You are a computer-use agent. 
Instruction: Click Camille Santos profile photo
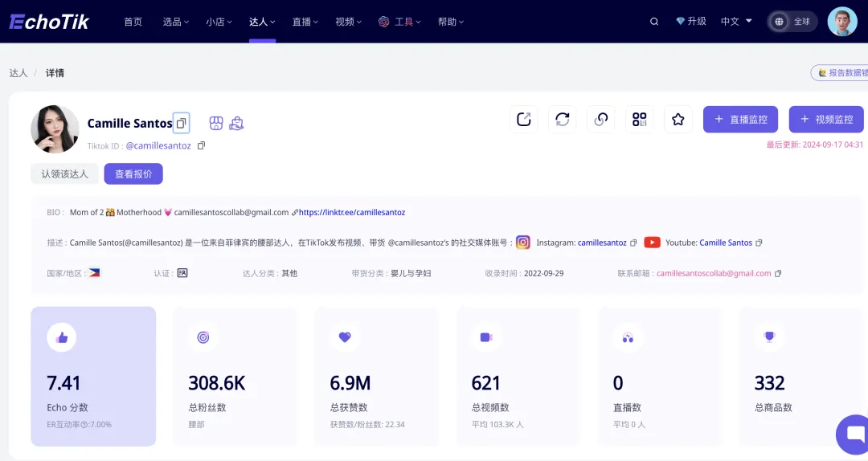[55, 129]
